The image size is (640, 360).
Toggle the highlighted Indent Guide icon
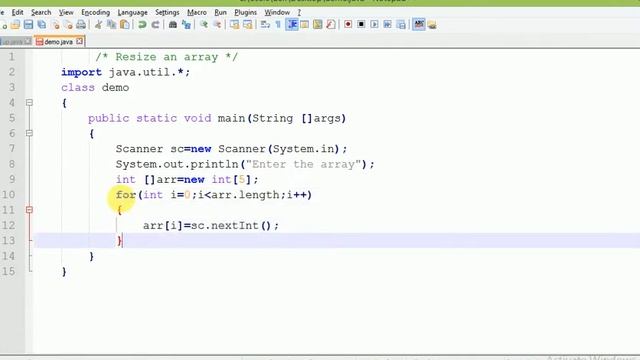292,24
